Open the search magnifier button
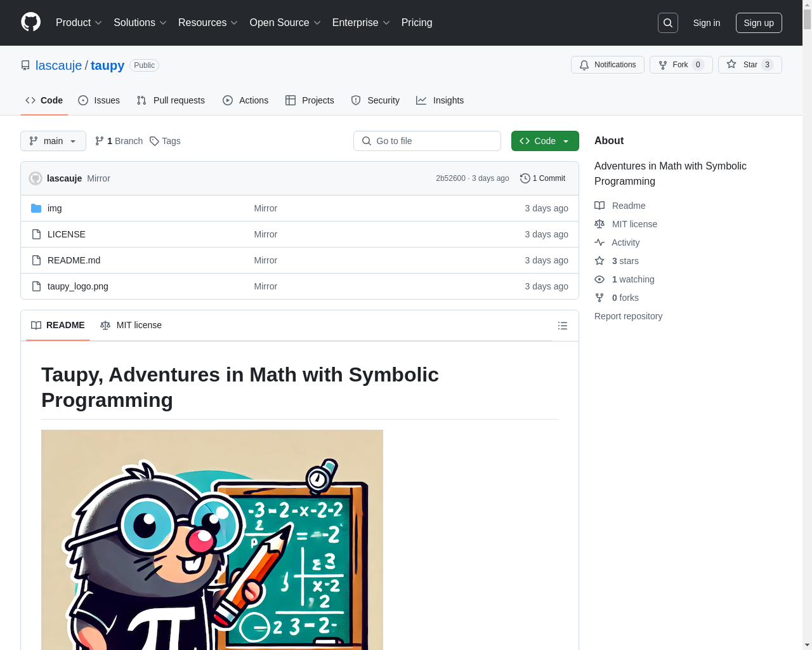The height and width of the screenshot is (650, 812). pos(668,23)
